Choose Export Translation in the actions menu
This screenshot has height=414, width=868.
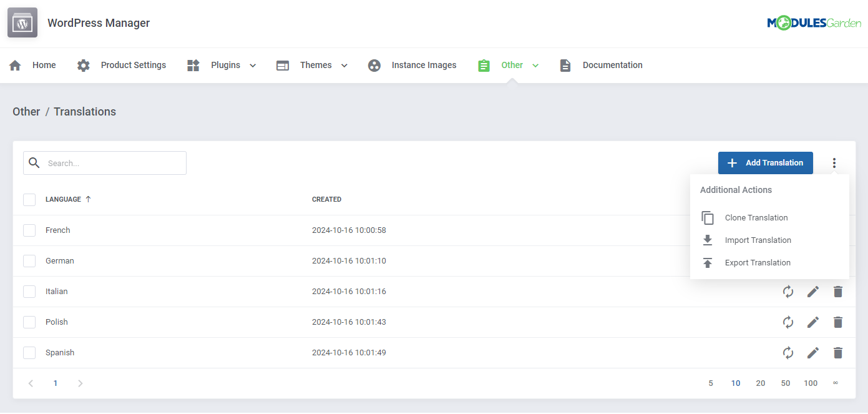(x=758, y=262)
